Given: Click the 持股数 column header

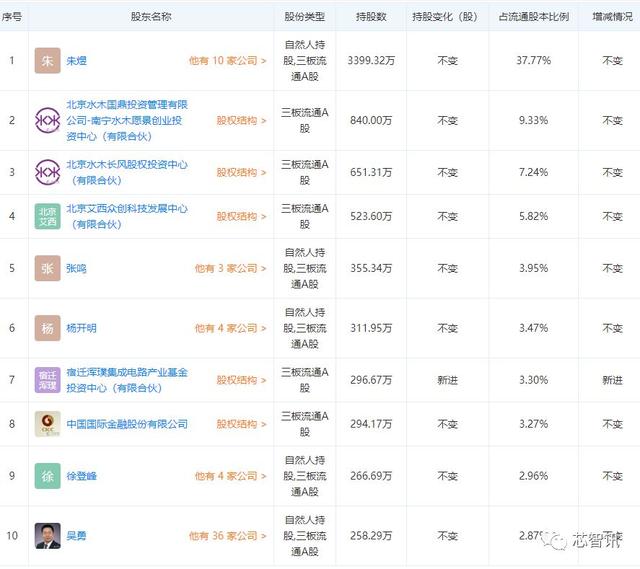Looking at the screenshot, I should tap(371, 17).
